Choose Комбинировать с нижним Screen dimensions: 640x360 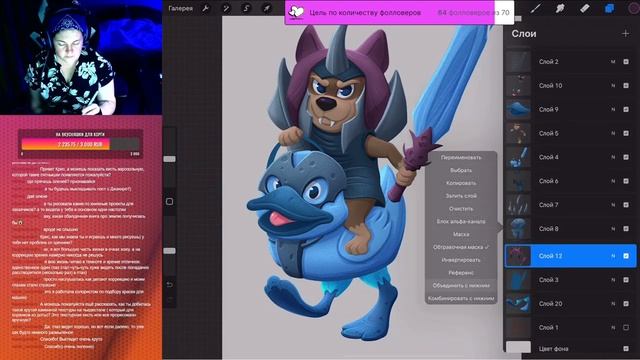click(x=461, y=298)
